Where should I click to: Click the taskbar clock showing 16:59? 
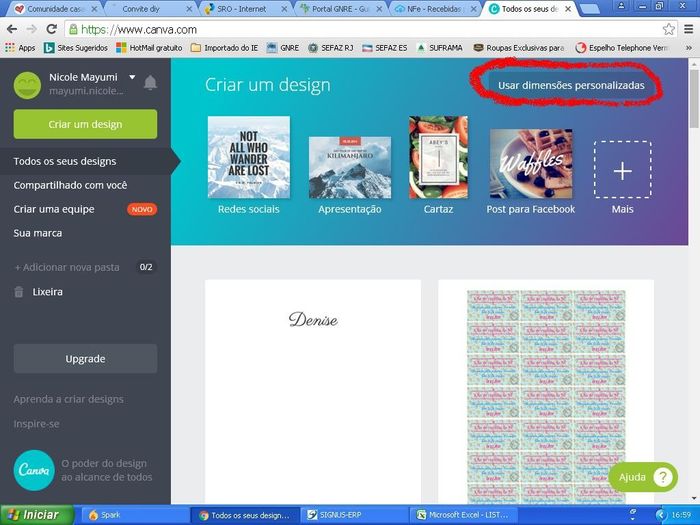pyautogui.click(x=681, y=515)
